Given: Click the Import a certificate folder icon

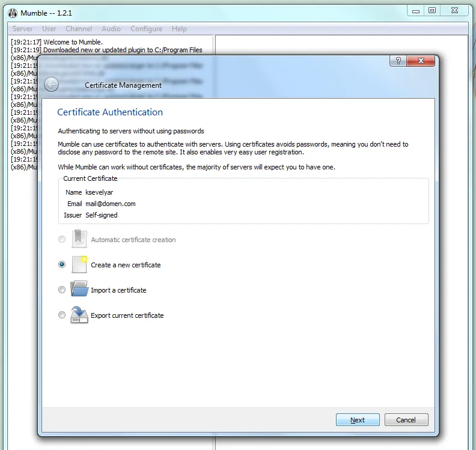Looking at the screenshot, I should coord(79,289).
